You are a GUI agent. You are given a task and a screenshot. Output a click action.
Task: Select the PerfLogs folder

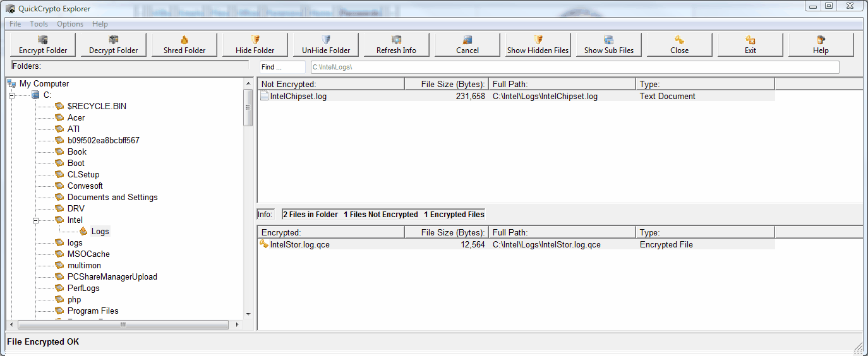(83, 288)
